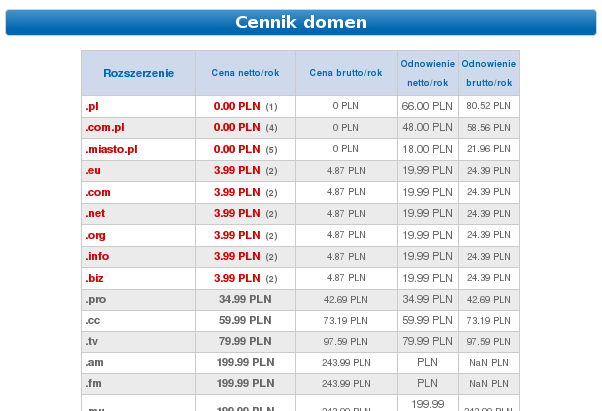
Task: Click the .biz domain extension
Action: click(x=94, y=278)
